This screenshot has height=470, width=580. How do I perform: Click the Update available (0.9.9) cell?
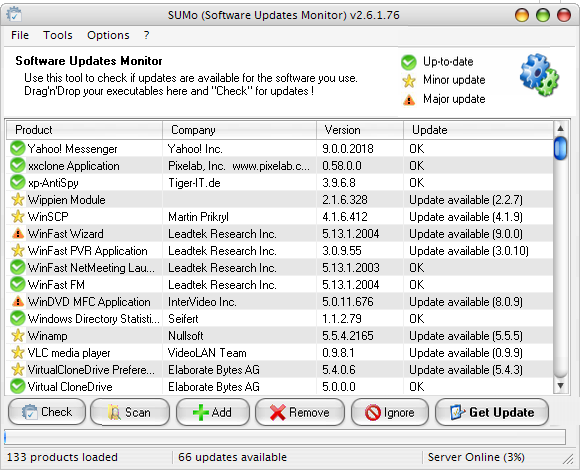click(x=466, y=353)
